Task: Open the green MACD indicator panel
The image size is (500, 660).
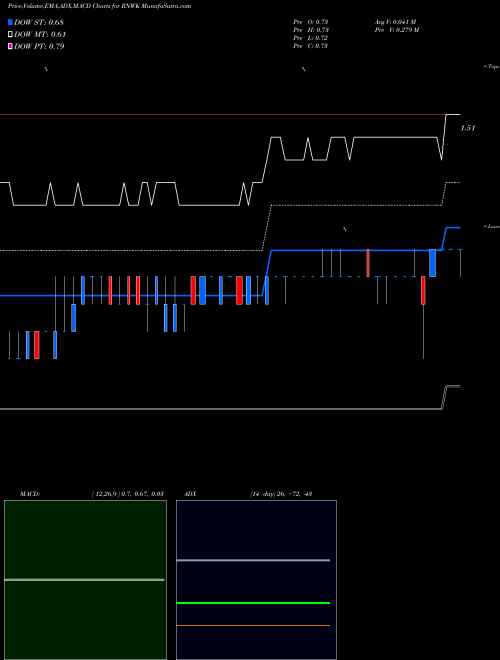Action: tap(85, 580)
